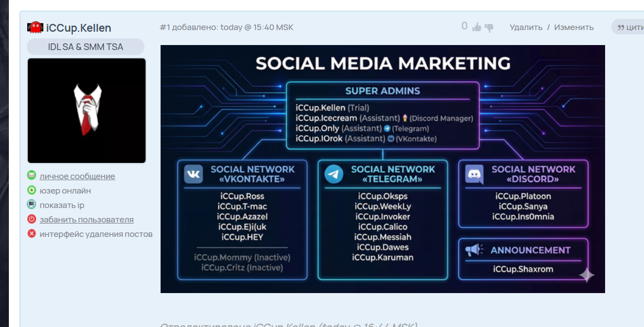Click the Удалить post link

[x=526, y=27]
